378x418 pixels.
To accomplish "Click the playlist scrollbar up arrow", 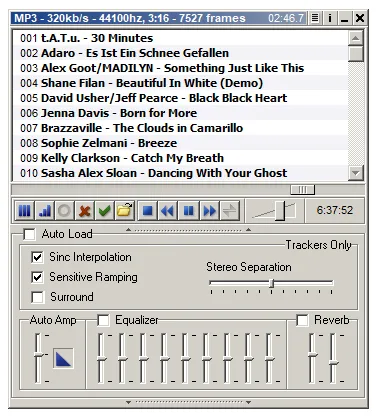I will 356,38.
